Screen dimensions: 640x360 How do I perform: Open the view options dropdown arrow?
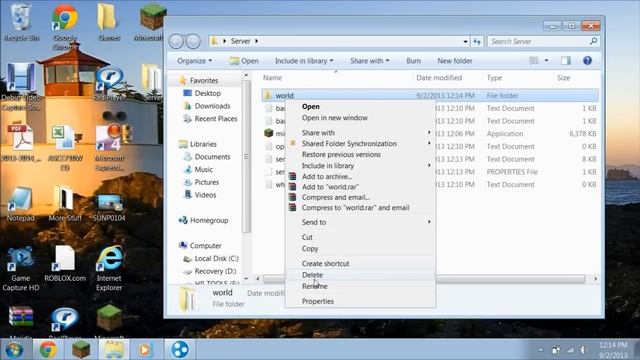click(x=546, y=61)
